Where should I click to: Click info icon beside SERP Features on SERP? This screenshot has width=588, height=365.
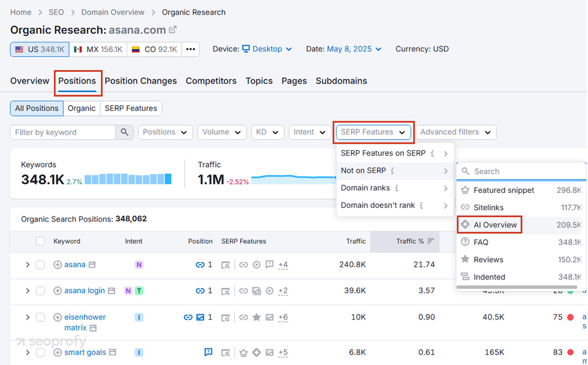(x=432, y=153)
